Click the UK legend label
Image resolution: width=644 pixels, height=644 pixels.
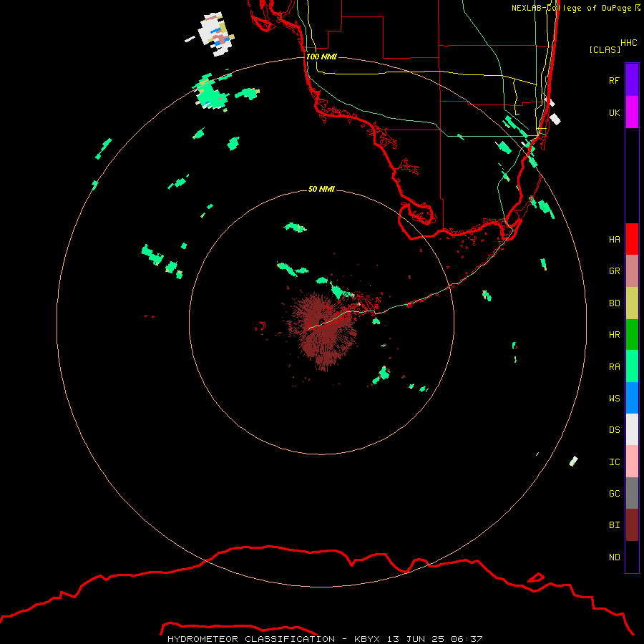click(x=615, y=113)
